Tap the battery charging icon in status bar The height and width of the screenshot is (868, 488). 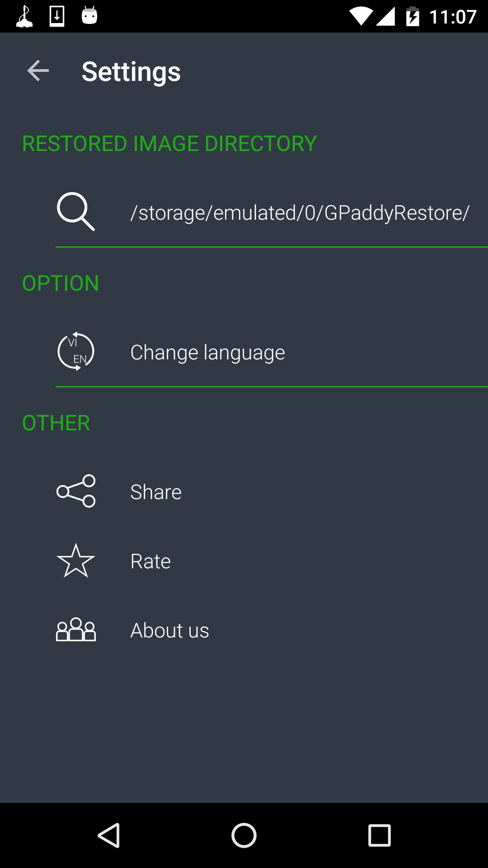[x=412, y=17]
